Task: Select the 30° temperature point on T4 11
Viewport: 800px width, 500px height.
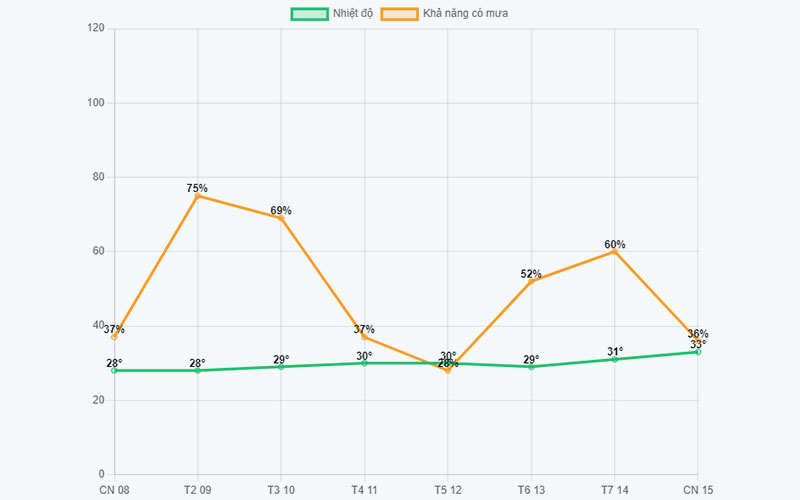Action: coord(364,363)
